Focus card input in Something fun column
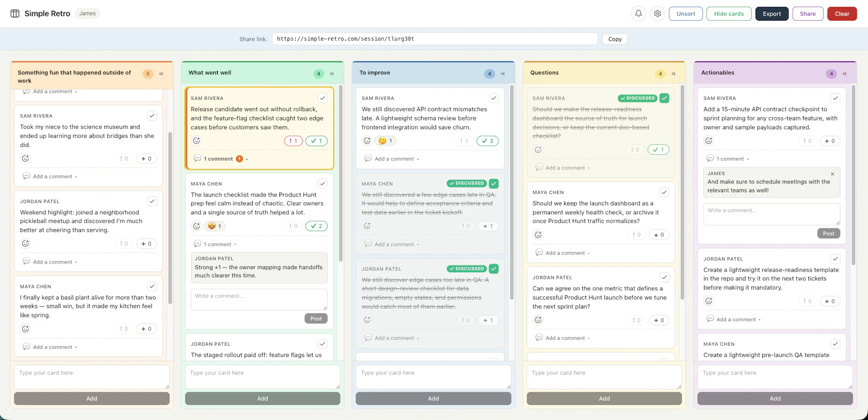 (92, 377)
